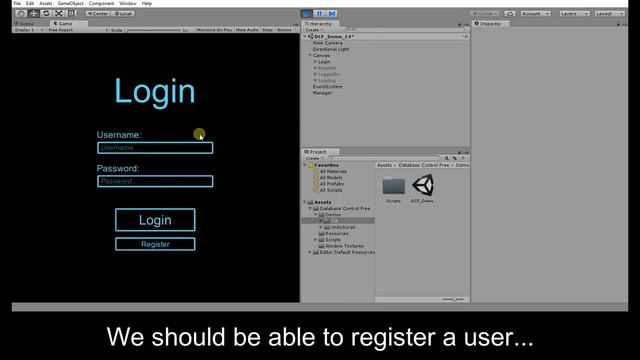Advance one frame with the Step button
This screenshot has height=360, width=640.
click(x=332, y=13)
